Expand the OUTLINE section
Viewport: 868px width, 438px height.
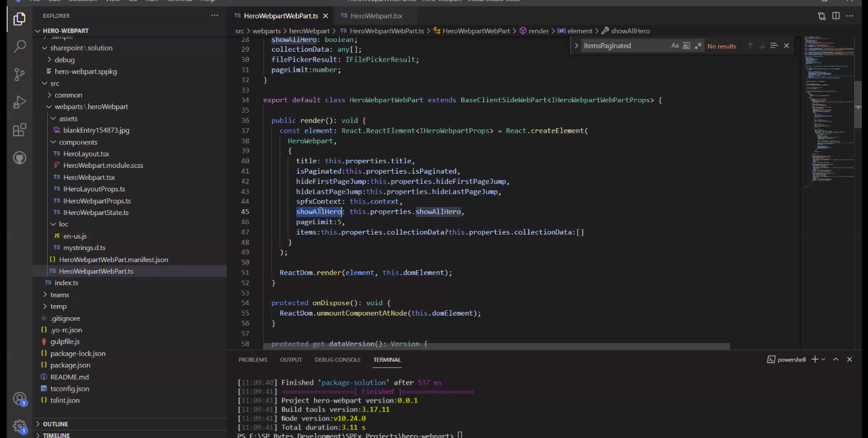(55, 424)
